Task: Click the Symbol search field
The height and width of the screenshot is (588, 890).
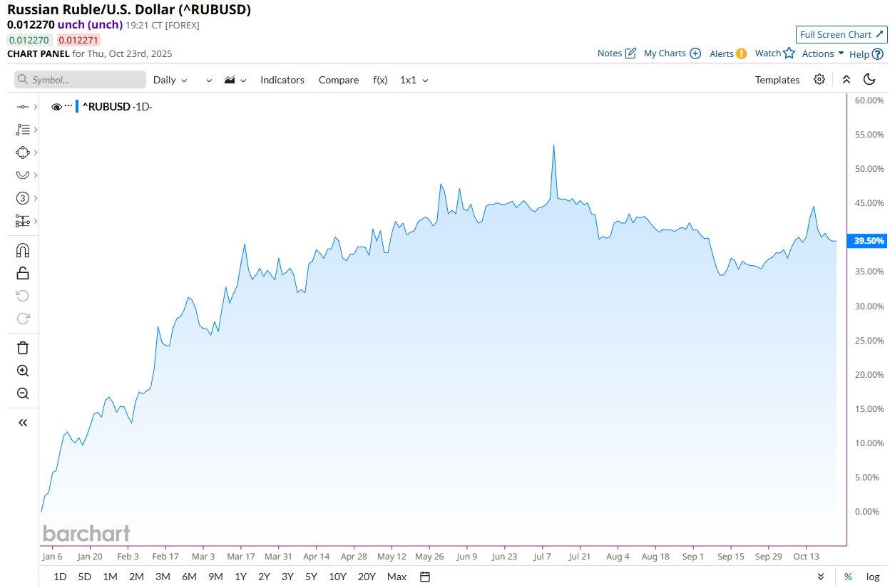Action: [80, 80]
